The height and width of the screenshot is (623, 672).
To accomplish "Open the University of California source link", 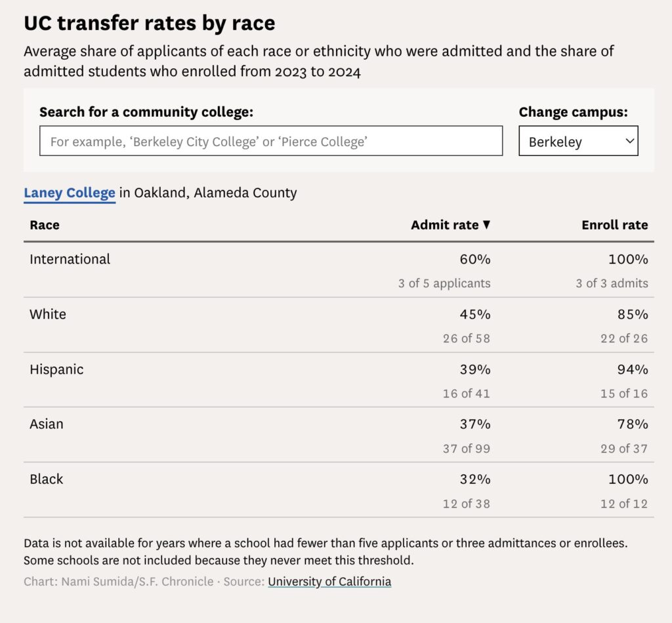I will [329, 582].
